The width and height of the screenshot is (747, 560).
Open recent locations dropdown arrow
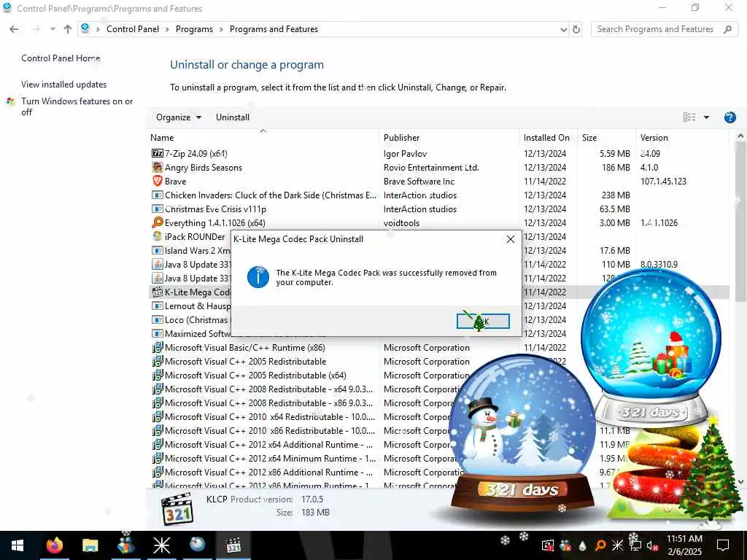pos(53,29)
